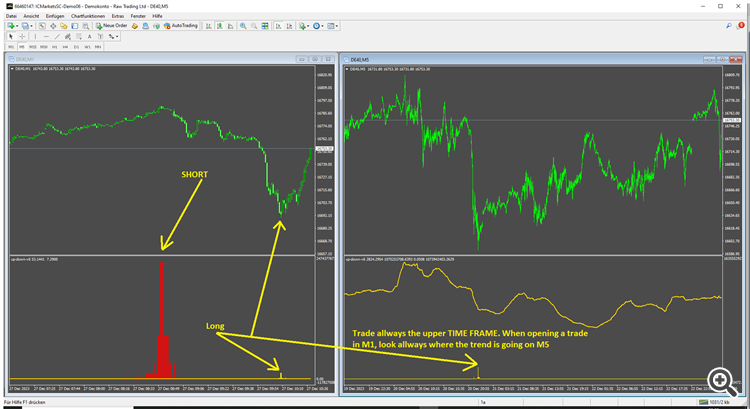Expand the Templates dropdown arrow
Viewport: 750px width, 409px height.
pos(337,26)
